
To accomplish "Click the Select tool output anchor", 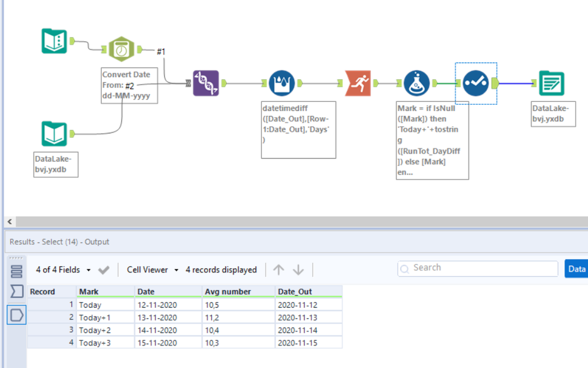I will click(x=495, y=83).
